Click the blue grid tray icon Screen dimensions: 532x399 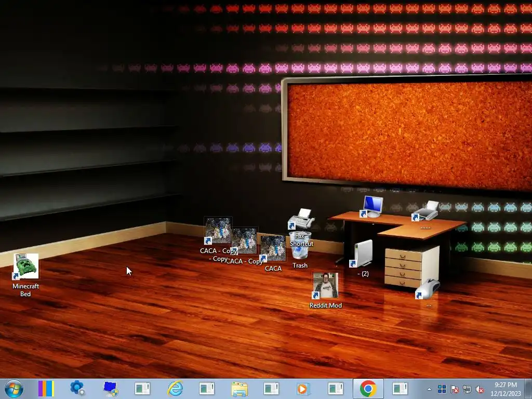442,389
